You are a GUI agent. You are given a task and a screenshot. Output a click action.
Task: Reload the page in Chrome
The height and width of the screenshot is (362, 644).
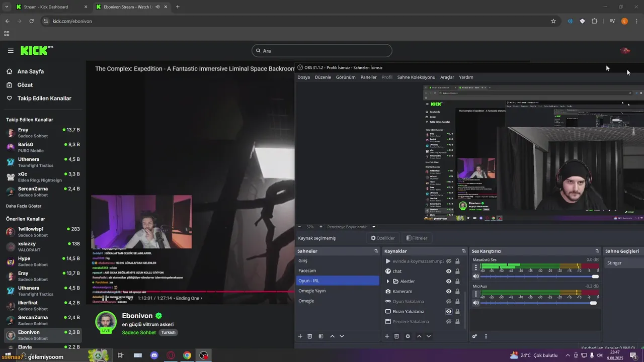tap(31, 21)
